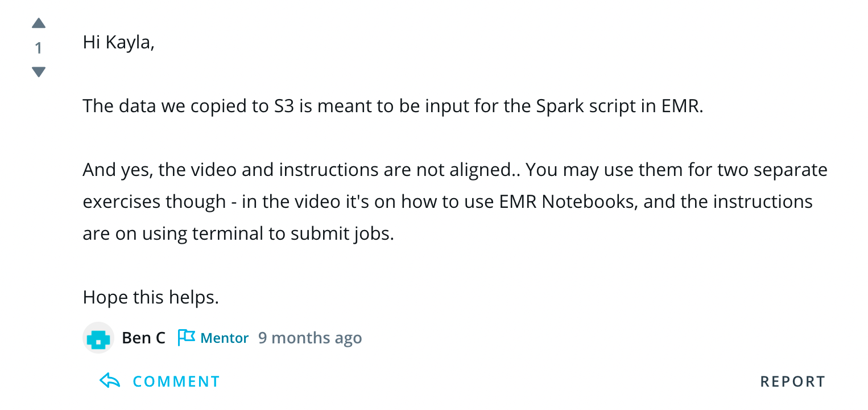Open Ben C's profile avatar

[98, 338]
